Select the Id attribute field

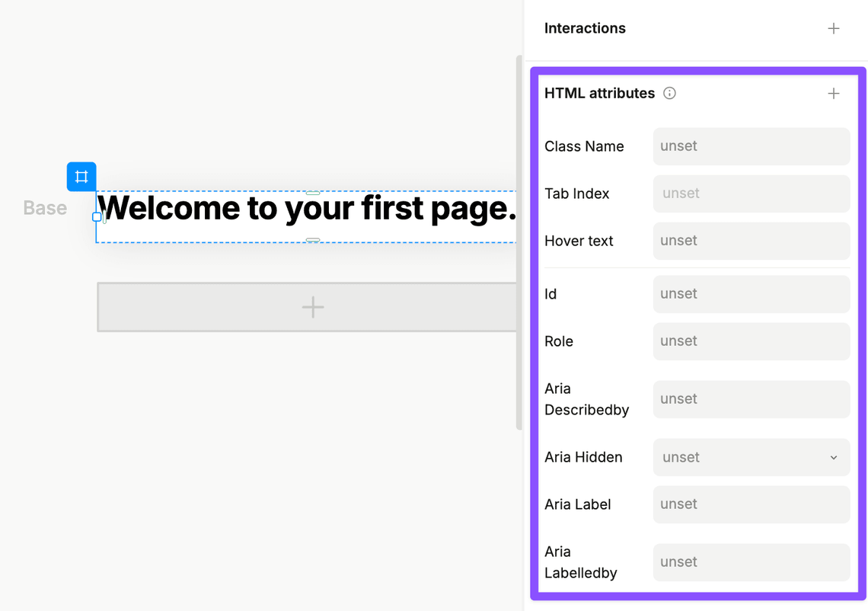751,294
